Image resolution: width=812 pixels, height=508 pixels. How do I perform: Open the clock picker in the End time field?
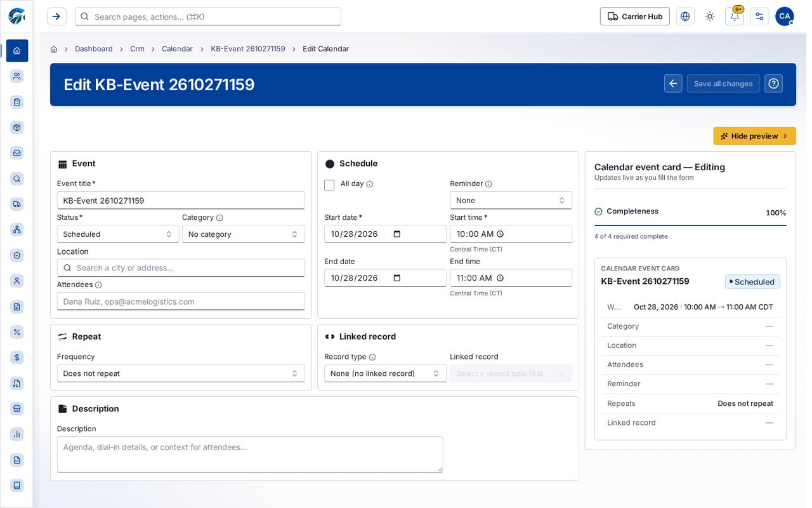(500, 277)
